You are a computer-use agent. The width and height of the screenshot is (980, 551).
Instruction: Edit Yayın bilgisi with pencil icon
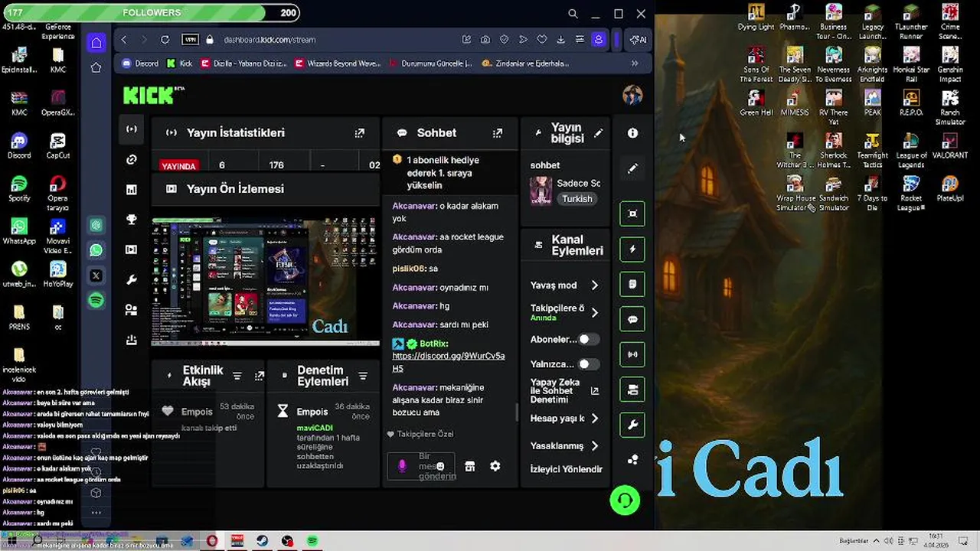tap(598, 133)
